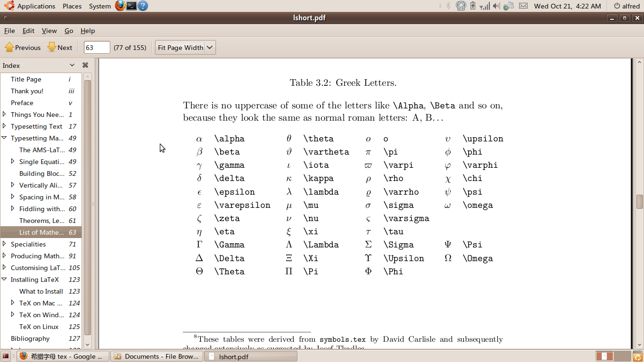Expand the Customising LaT... index entry
Screen dimensions: 644x362
(4, 267)
